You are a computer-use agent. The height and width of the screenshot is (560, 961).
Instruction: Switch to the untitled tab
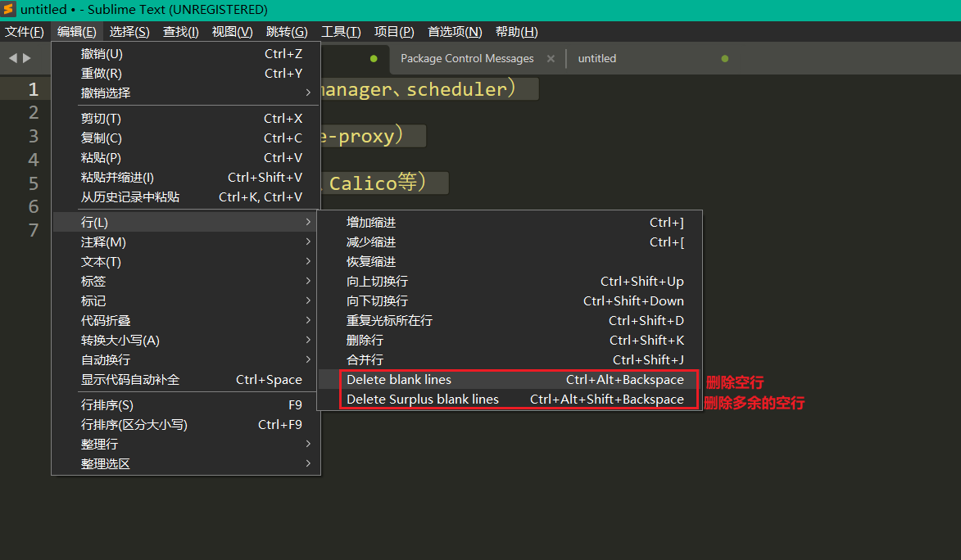pos(597,58)
